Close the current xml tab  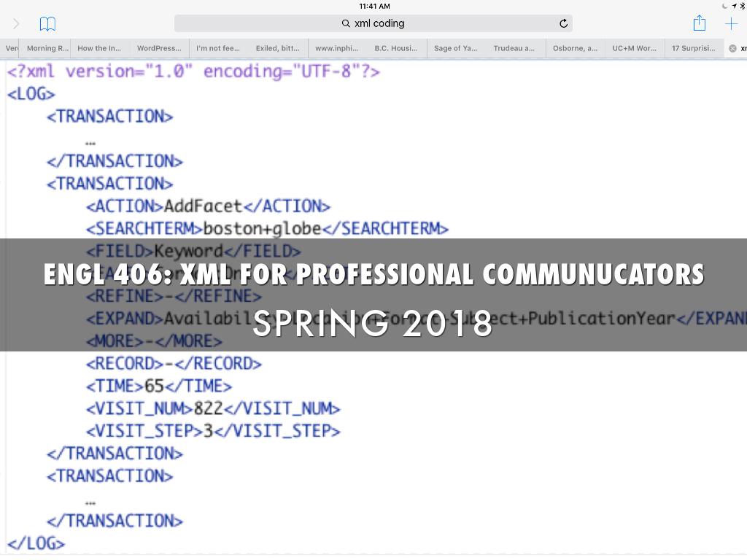[732, 49]
